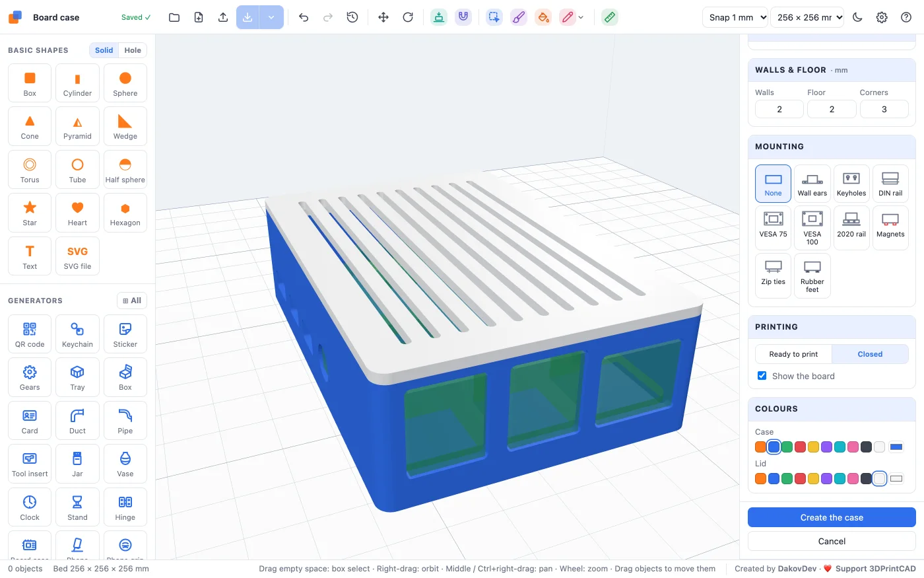
Task: Select the Torus basic shape
Action: point(30,169)
